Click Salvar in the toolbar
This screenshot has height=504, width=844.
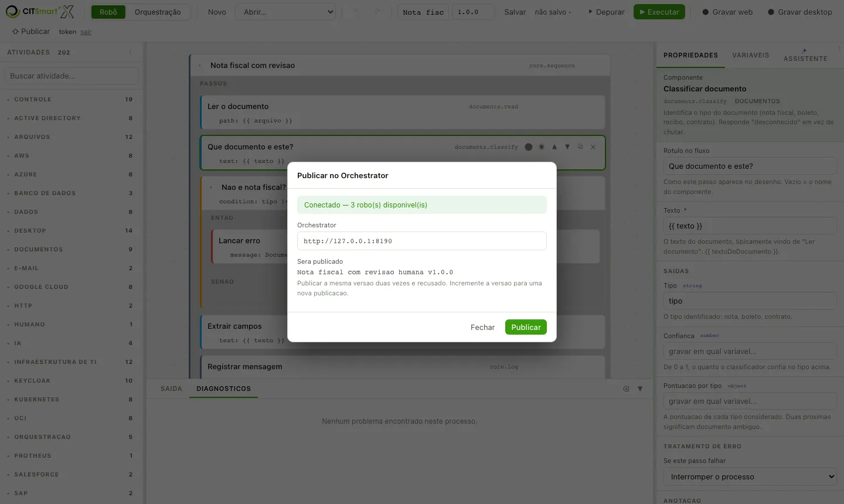(x=515, y=12)
